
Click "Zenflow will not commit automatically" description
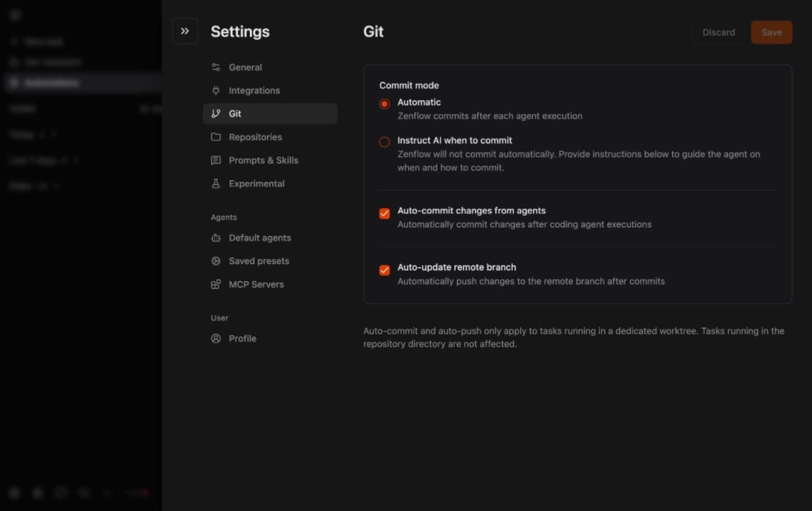click(578, 160)
